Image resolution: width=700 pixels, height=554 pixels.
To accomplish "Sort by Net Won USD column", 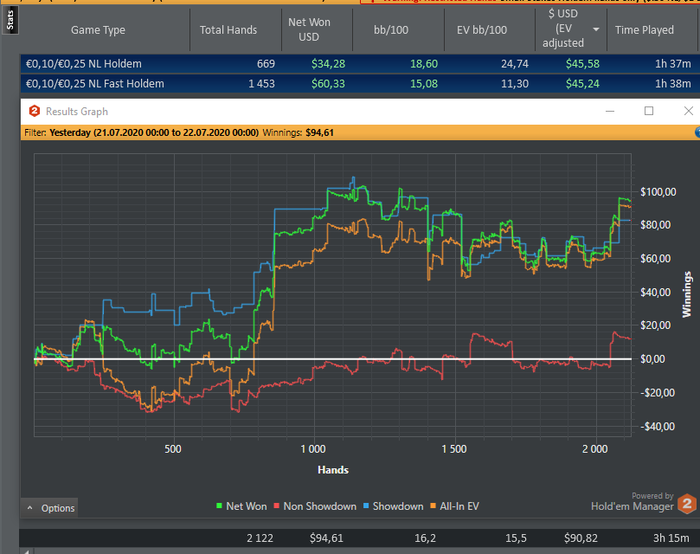I will [x=309, y=29].
